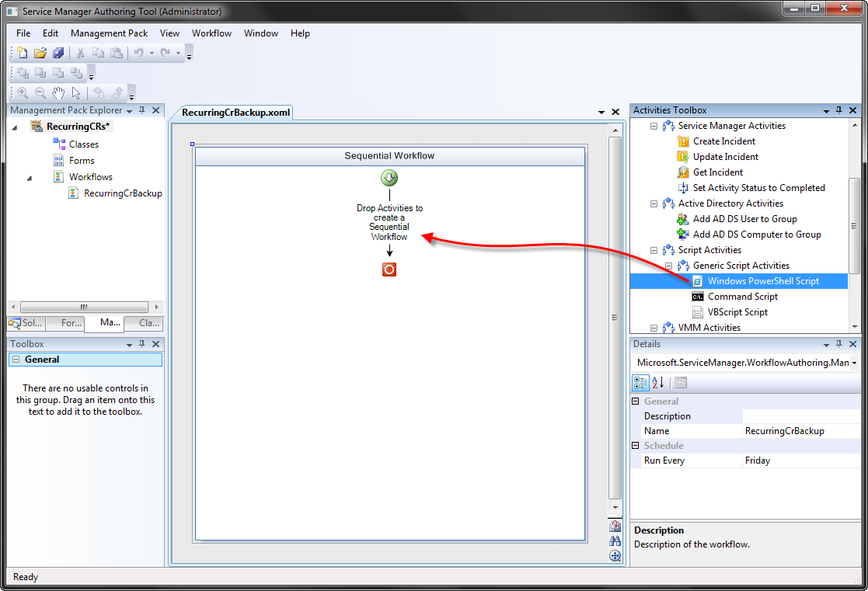Select Add AD DS User to Group
Screen dimensions: 868x591
pos(745,219)
